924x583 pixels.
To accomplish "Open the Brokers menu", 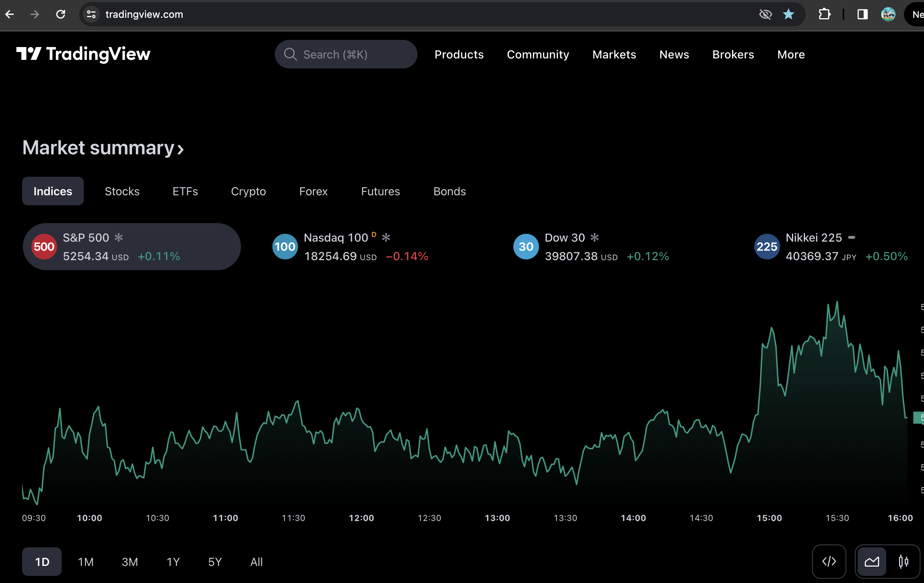I will pos(733,55).
